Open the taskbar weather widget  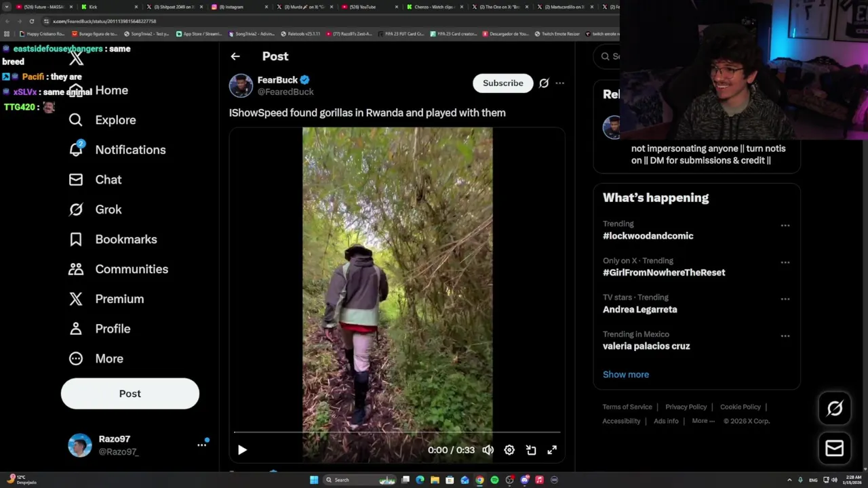click(x=20, y=480)
